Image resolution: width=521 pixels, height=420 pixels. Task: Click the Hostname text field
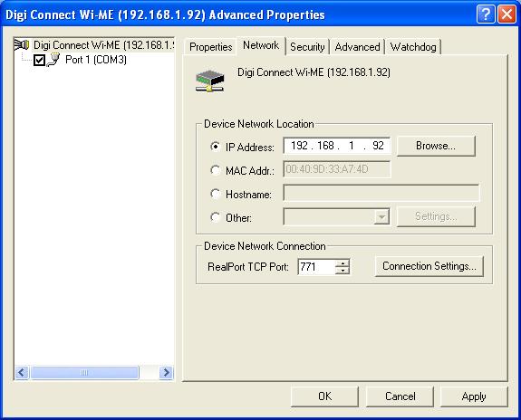(381, 193)
